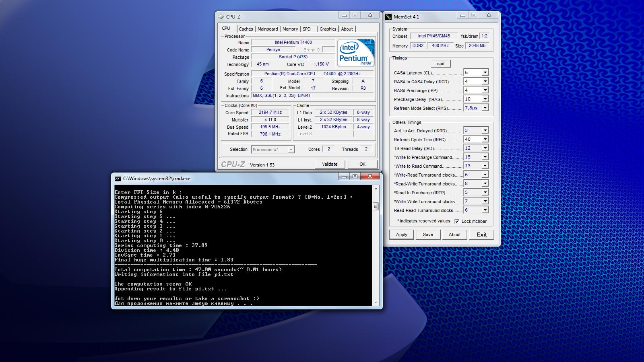Click the memory Size 2048 Mb value
This screenshot has height=362, width=644.
coord(477,46)
